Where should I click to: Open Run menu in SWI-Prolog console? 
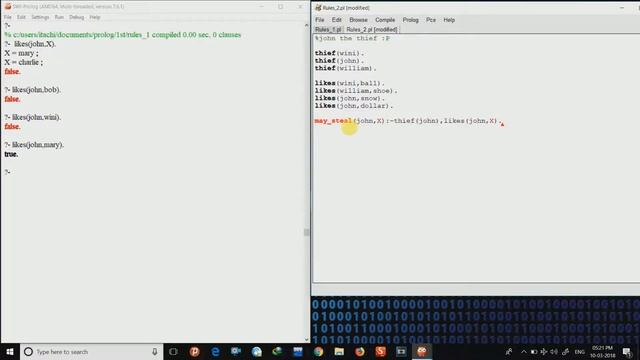59,17
